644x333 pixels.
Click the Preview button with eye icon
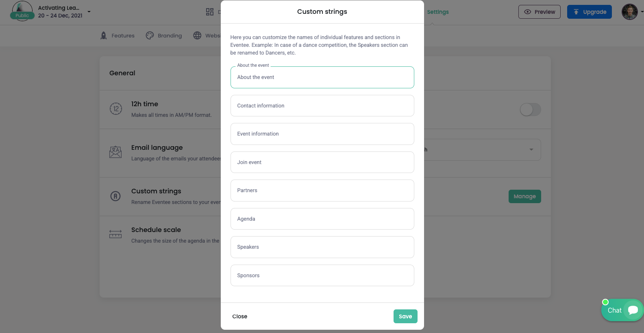coord(540,12)
